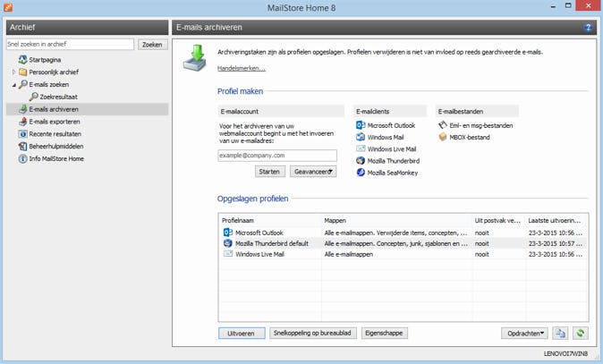The width and height of the screenshot is (603, 364).
Task: Click Snelkoppeling op bureaublad button
Action: click(x=312, y=333)
